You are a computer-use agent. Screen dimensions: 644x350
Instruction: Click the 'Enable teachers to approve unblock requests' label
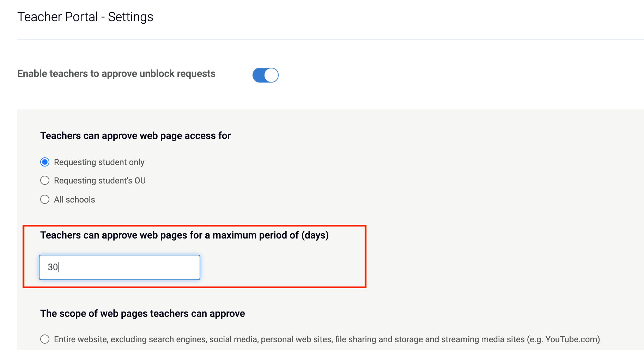[x=116, y=73]
